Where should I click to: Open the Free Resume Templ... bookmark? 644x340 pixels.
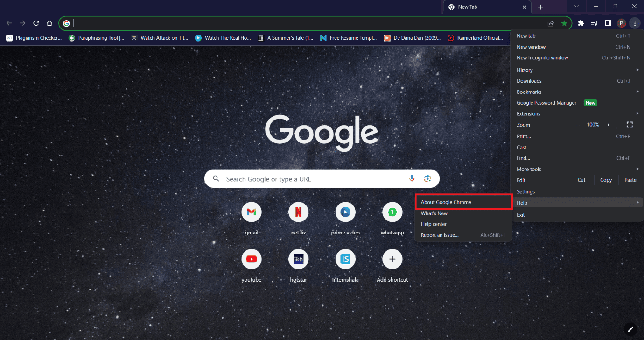[x=349, y=38]
